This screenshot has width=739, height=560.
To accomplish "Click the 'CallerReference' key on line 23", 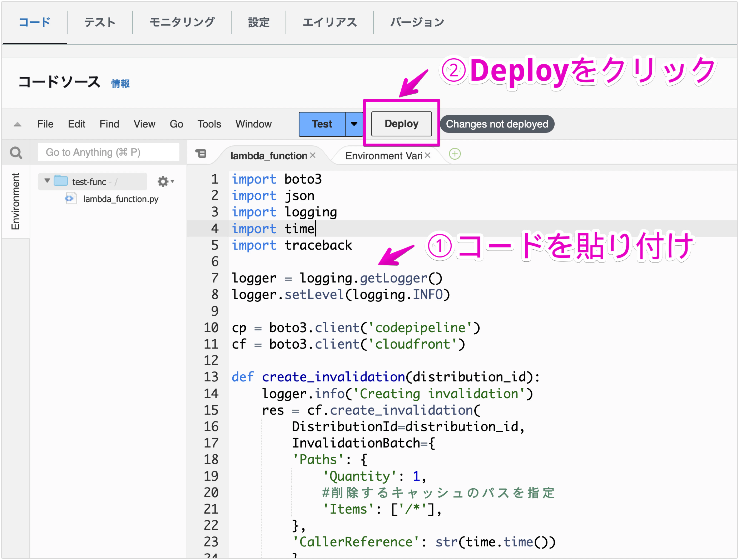I will tap(356, 542).
